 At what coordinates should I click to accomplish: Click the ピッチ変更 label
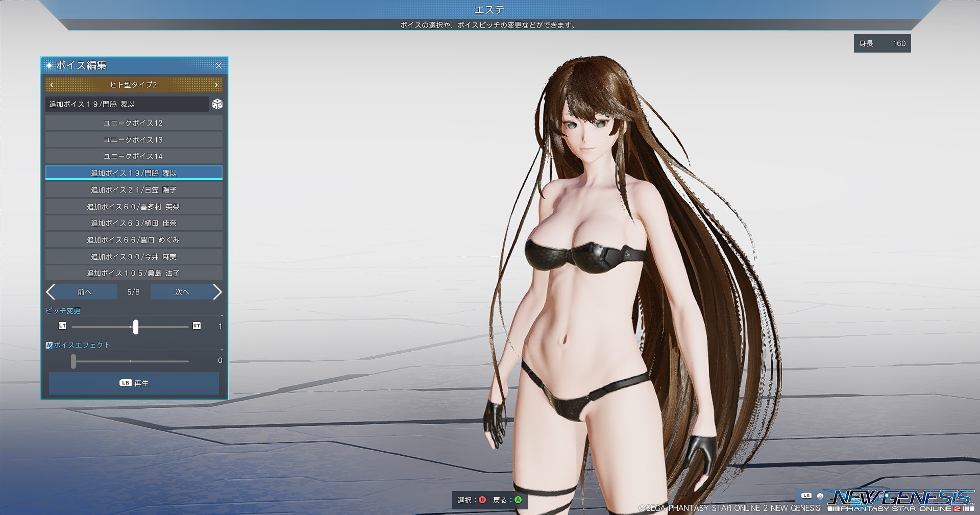pyautogui.click(x=63, y=311)
